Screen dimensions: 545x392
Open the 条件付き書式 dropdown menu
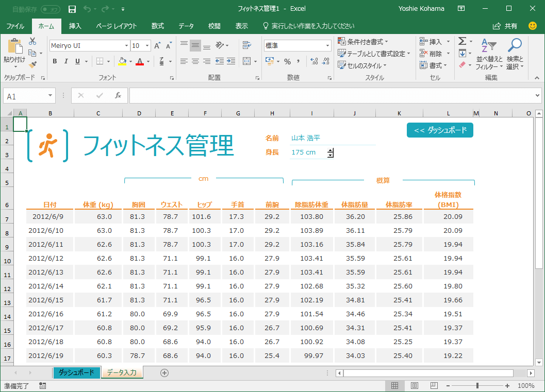(363, 41)
